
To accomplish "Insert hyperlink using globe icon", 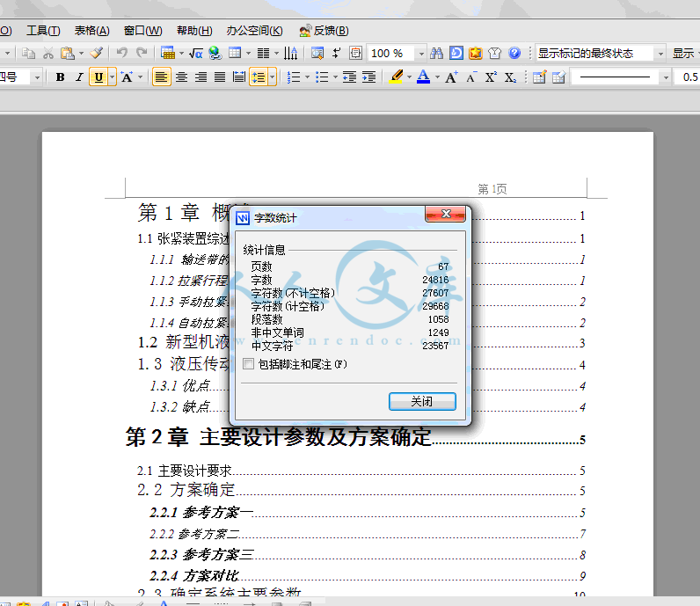I will coord(215,53).
